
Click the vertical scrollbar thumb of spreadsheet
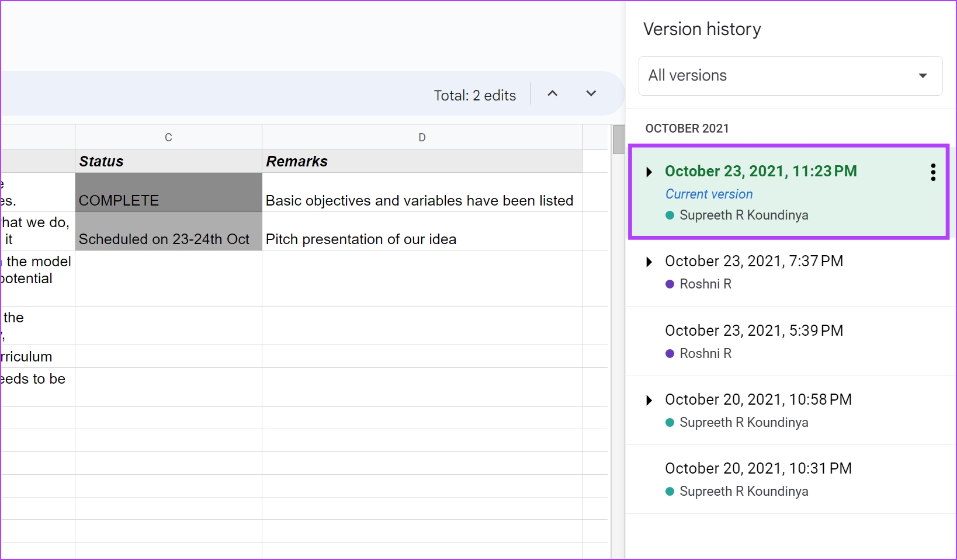click(618, 140)
